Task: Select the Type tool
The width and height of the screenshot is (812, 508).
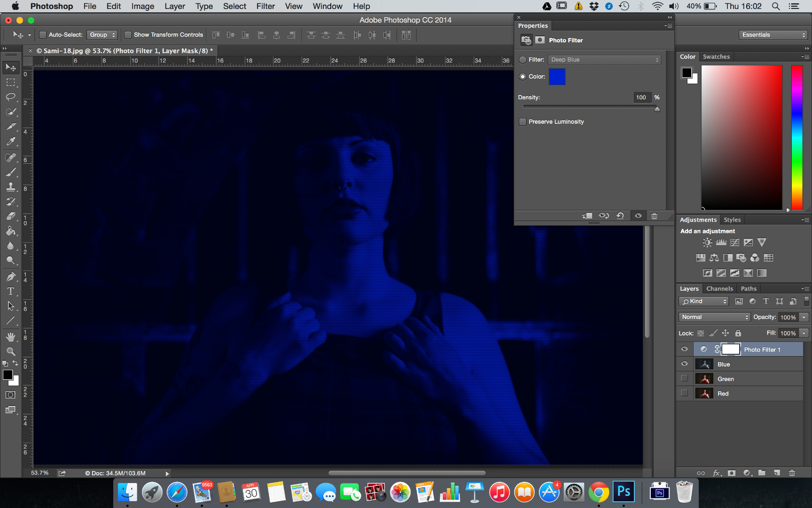Action: pos(10,291)
